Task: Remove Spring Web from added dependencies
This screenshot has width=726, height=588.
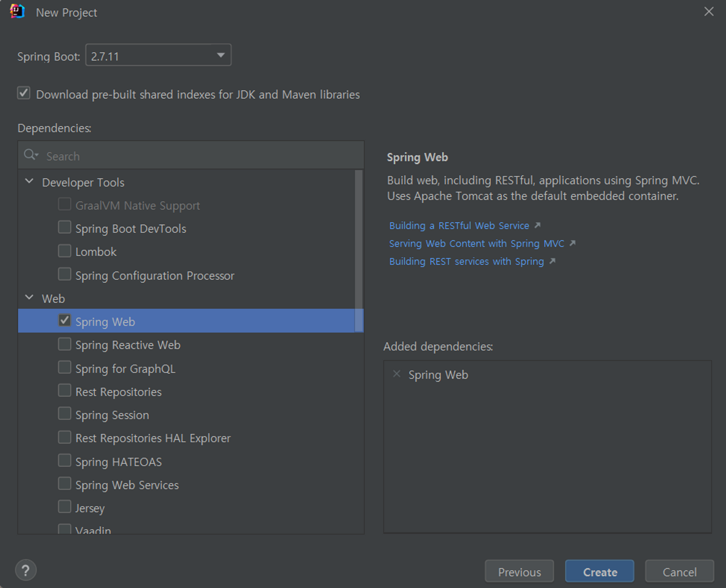Action: tap(396, 374)
